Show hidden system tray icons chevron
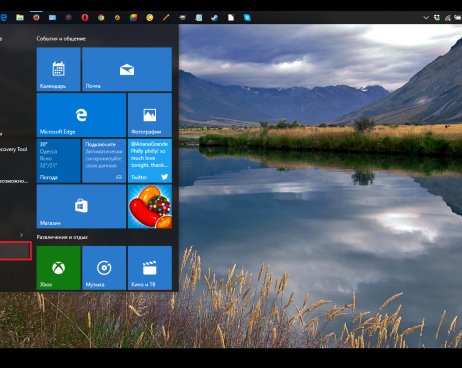Screen dimensions: 462x368 point(426,18)
